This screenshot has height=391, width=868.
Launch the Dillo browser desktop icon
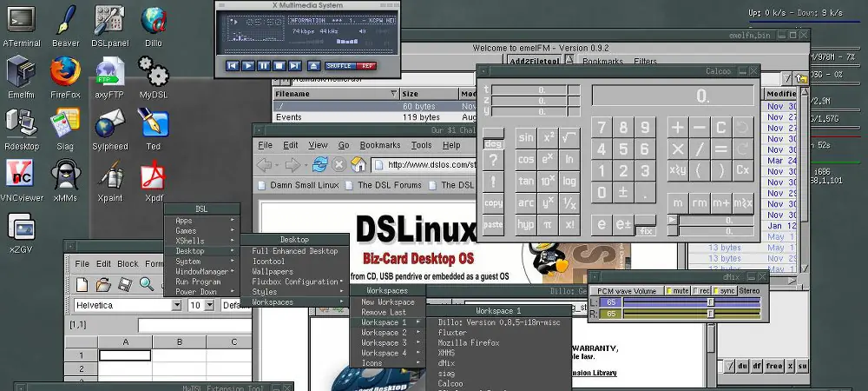(154, 19)
